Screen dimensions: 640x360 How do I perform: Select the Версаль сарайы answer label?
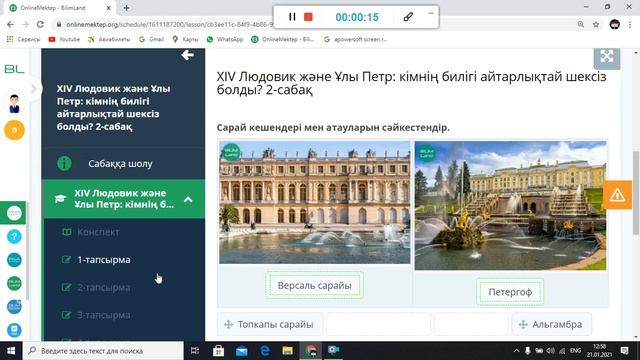click(x=314, y=285)
